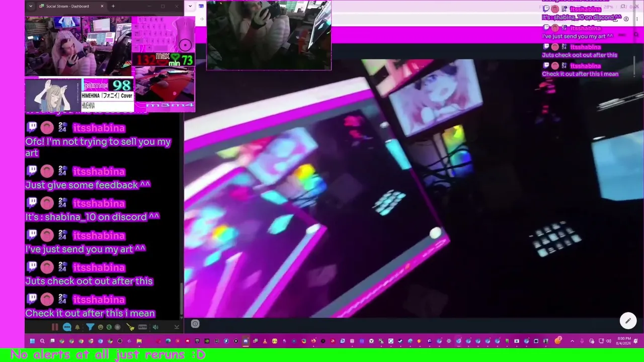This screenshot has height=362, width=644.
Task: Click the pencil edit button on the video
Action: [628, 321]
